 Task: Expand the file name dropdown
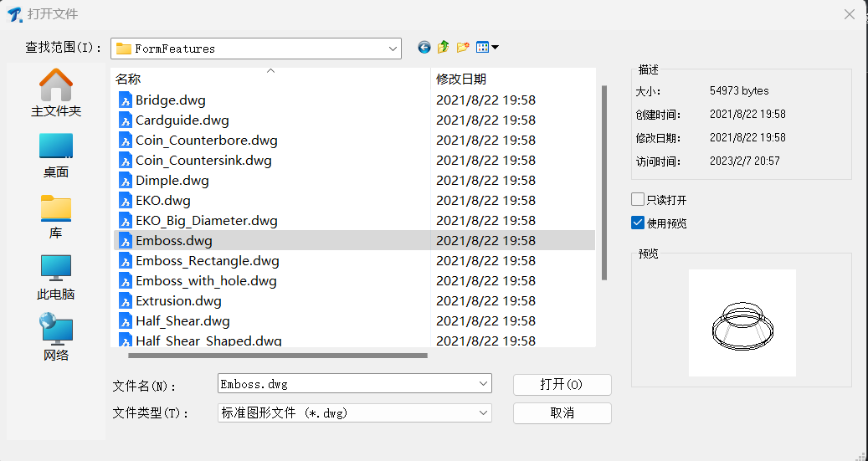pyautogui.click(x=483, y=384)
